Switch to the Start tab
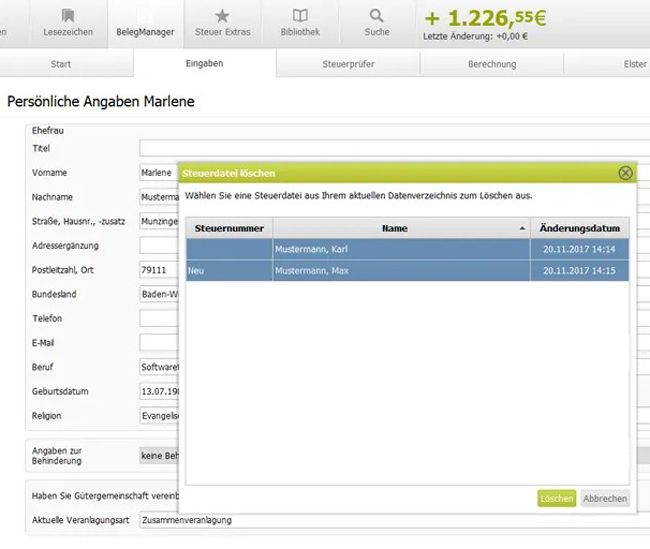The height and width of the screenshot is (549, 650). pyautogui.click(x=61, y=64)
